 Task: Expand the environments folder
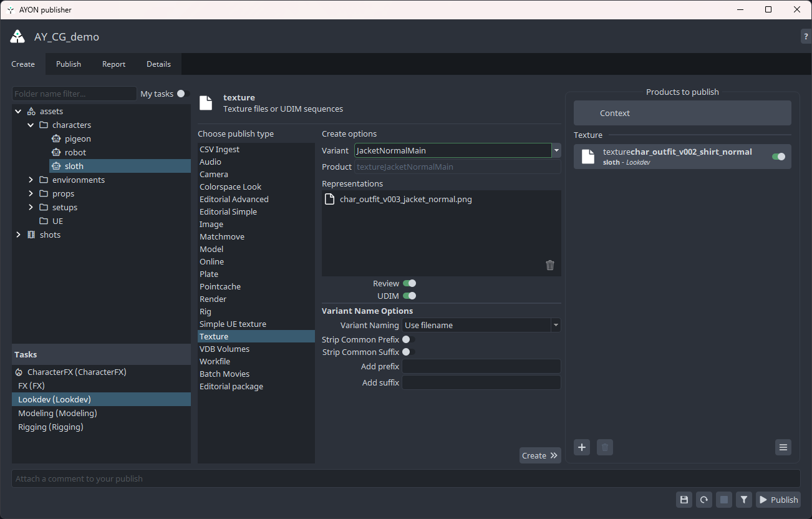click(31, 180)
